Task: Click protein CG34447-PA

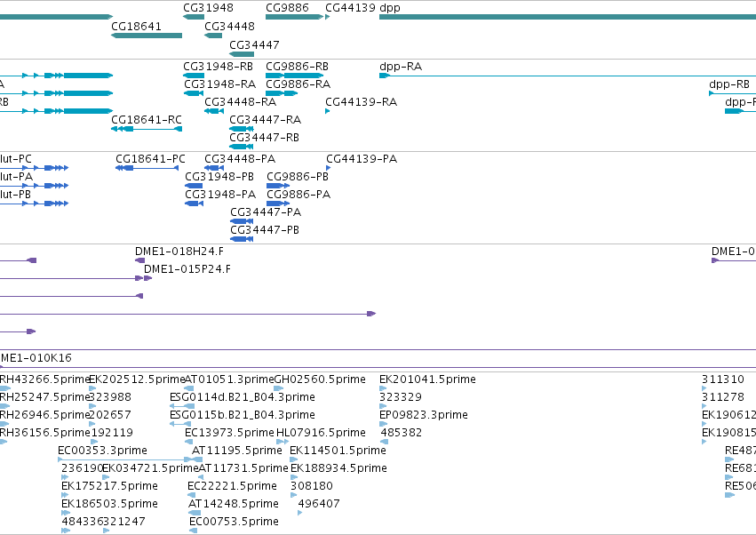Action: pos(266,212)
